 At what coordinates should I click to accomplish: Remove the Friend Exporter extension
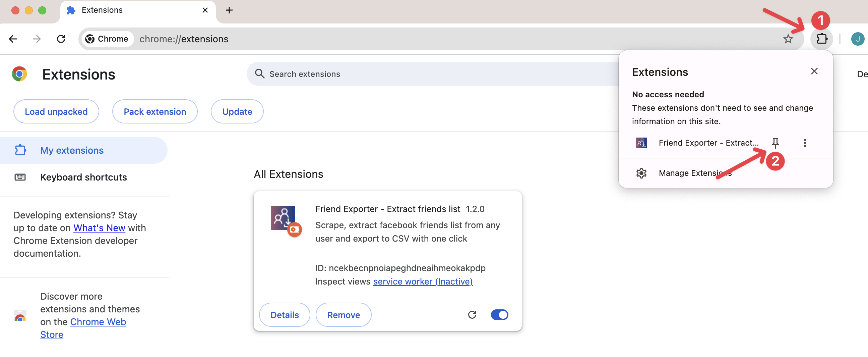click(344, 315)
